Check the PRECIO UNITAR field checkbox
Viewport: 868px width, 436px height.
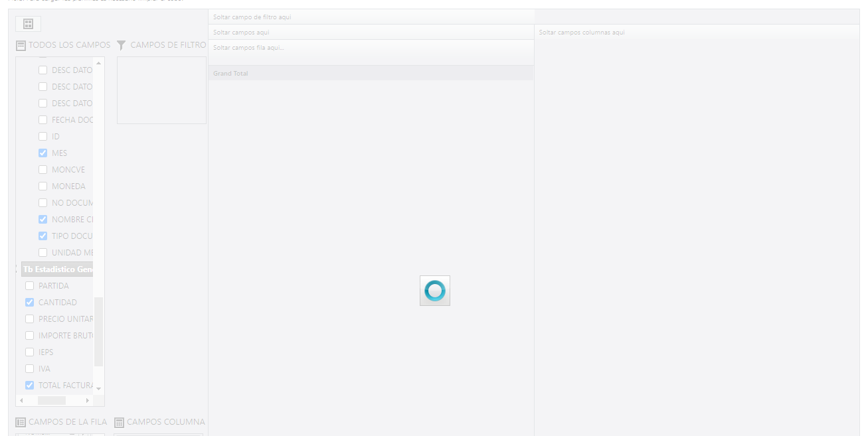coord(30,319)
